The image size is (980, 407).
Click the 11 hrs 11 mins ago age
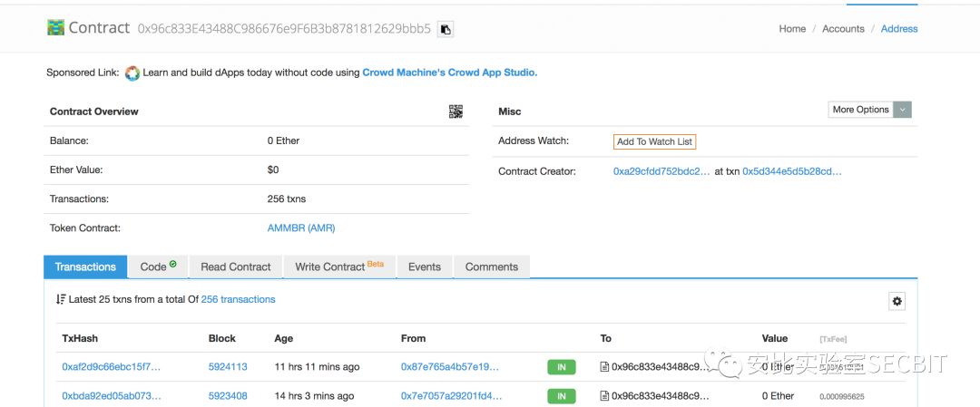tap(317, 367)
